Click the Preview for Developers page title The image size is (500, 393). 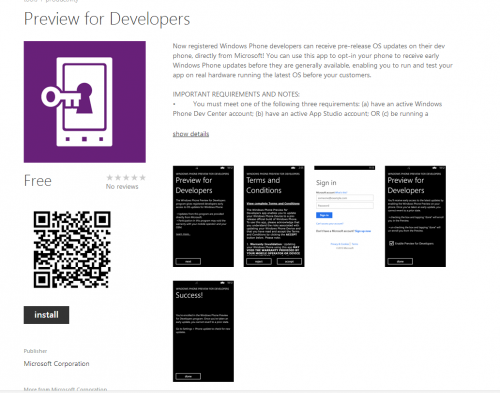(x=107, y=19)
